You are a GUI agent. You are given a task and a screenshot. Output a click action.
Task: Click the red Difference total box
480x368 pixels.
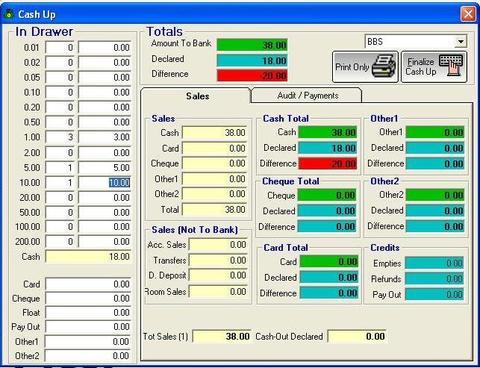(252, 75)
